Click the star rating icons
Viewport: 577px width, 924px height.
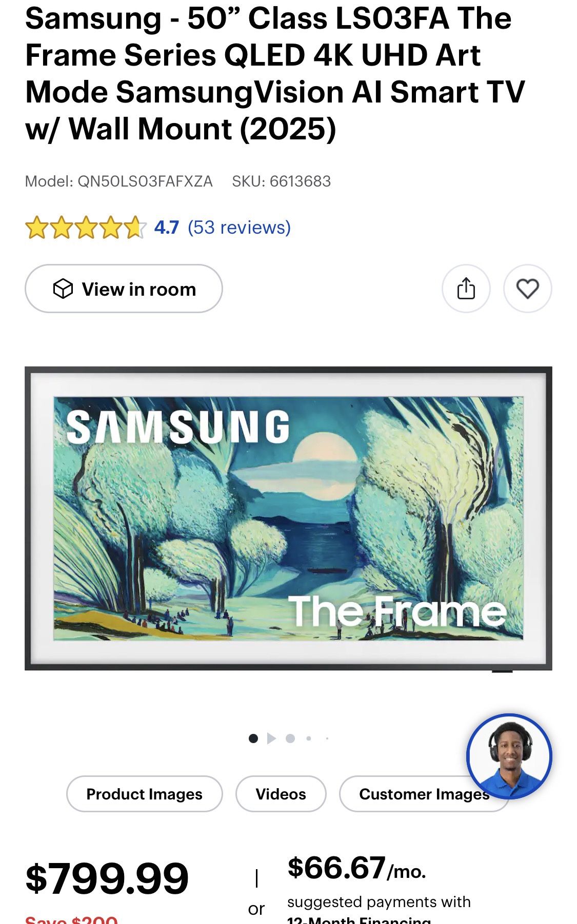coord(86,228)
